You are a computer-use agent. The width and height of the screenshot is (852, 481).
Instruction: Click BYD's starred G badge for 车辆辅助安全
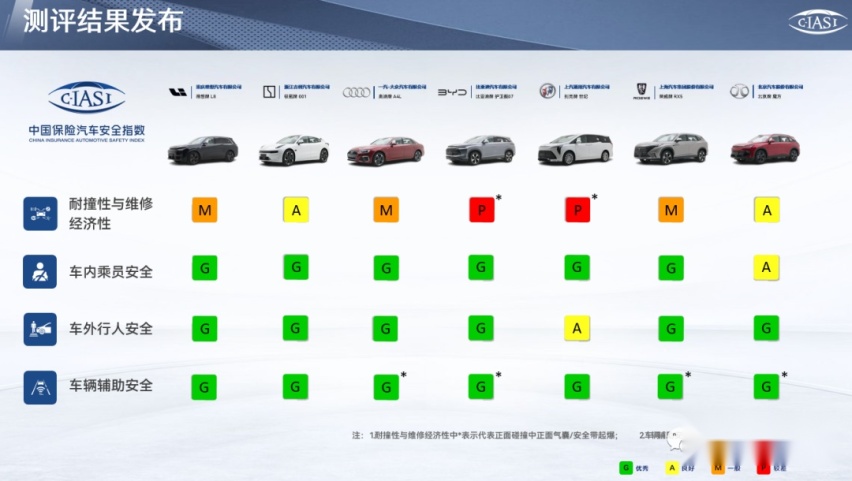(x=481, y=386)
